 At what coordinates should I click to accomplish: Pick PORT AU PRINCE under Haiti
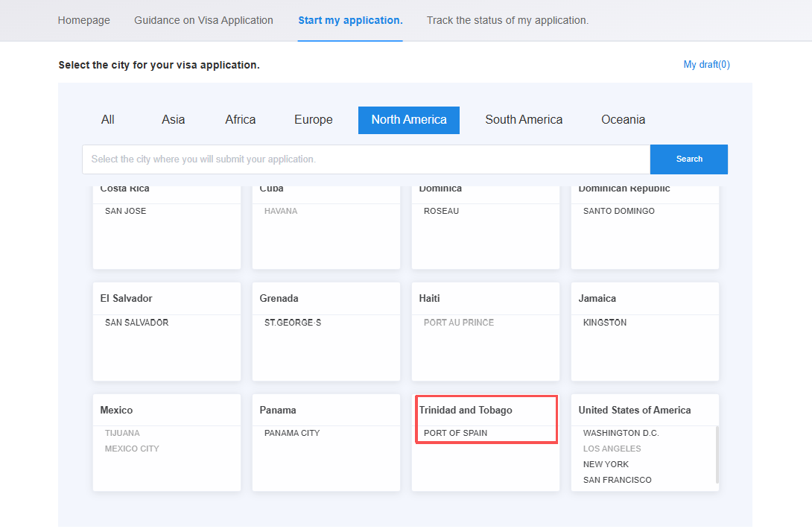(x=459, y=322)
